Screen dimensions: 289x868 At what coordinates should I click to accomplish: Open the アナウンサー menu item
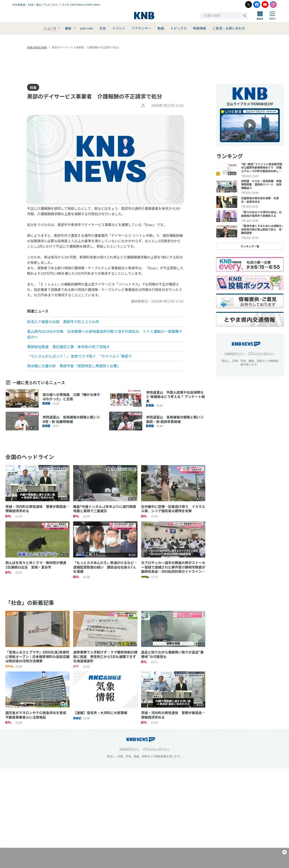[x=141, y=28]
